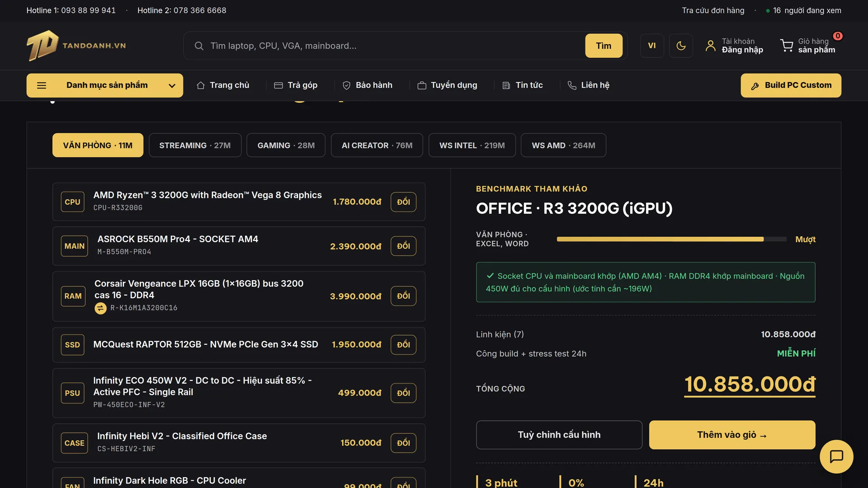Screen dimensions: 868x488
Task: Select the VĂN PHÒNG · 11M tab
Action: 98,145
